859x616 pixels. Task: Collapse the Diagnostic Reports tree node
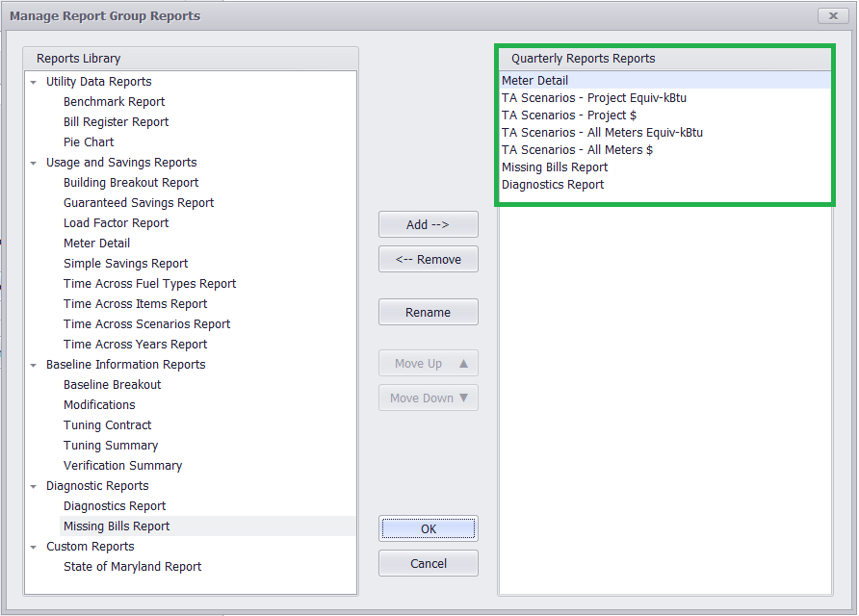[34, 487]
